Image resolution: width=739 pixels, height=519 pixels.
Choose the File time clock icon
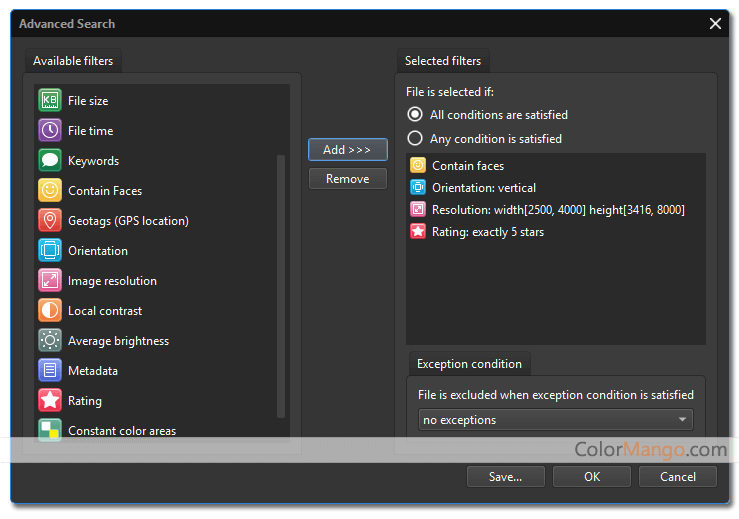pos(50,131)
